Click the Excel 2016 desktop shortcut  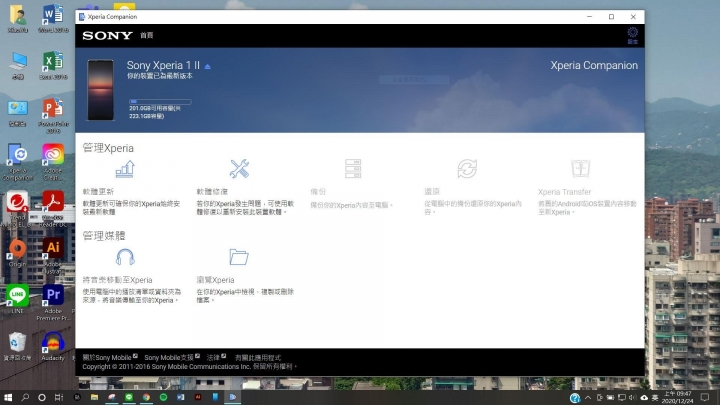pyautogui.click(x=53, y=66)
